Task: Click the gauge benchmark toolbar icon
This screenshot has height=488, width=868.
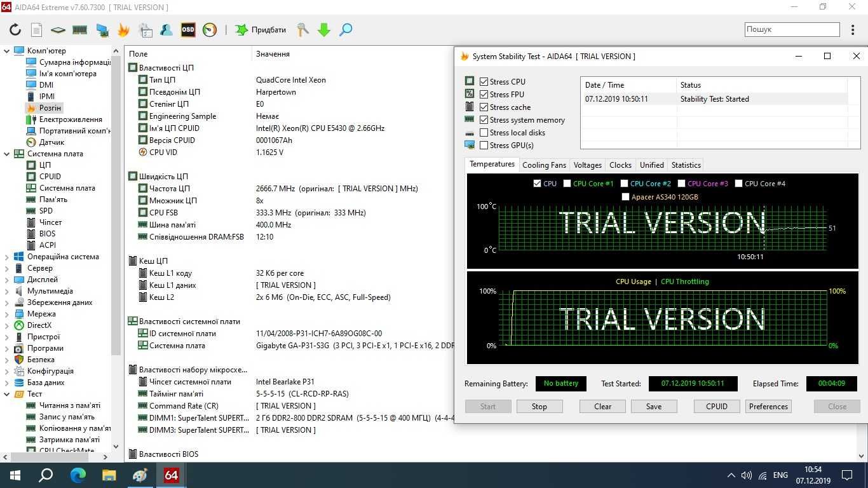Action: coord(210,30)
